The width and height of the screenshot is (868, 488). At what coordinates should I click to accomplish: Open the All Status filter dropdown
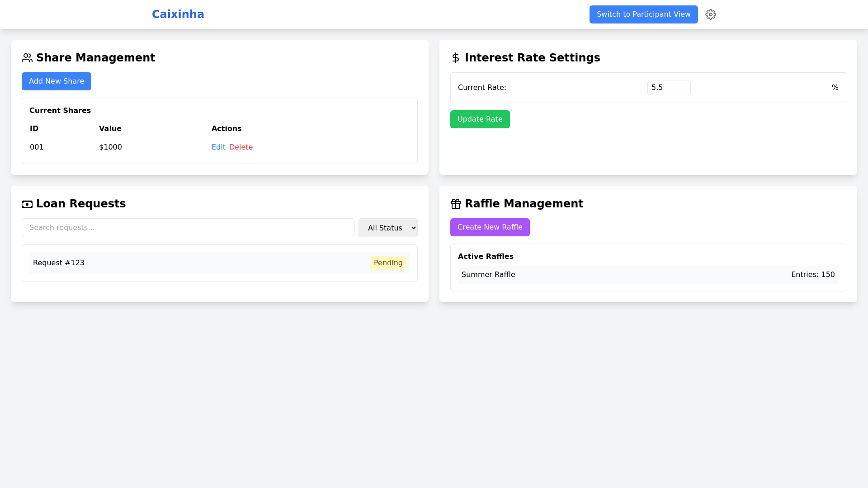[x=388, y=228]
